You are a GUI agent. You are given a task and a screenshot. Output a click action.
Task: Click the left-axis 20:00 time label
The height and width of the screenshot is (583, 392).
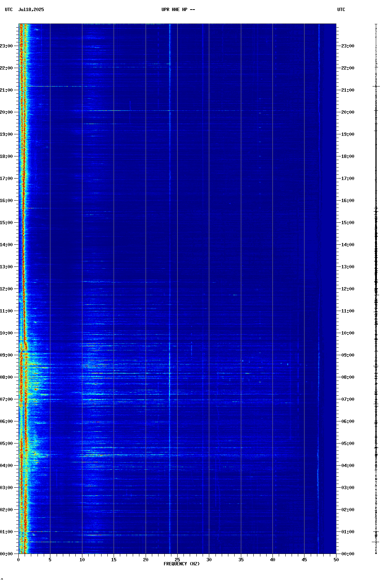point(6,112)
